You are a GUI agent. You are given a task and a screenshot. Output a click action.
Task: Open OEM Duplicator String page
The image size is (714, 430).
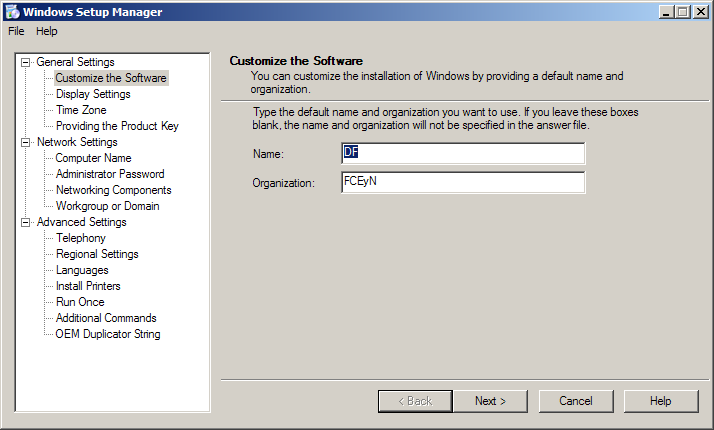point(108,334)
